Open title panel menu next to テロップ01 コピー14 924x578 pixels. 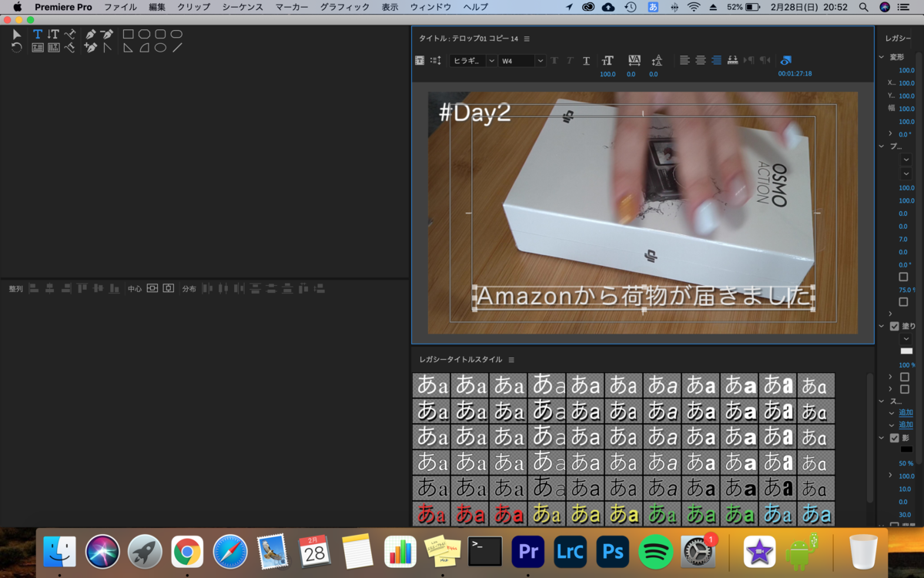(x=527, y=39)
